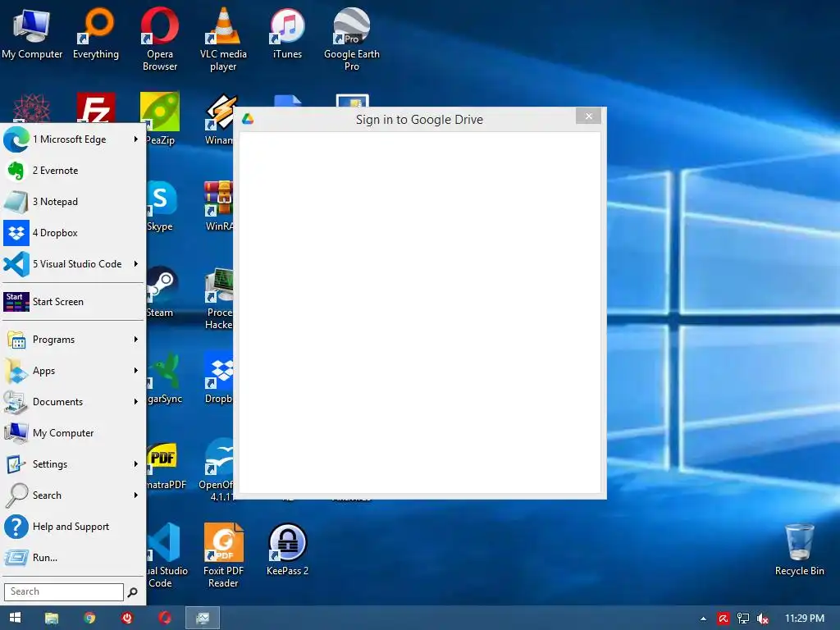The height and width of the screenshot is (630, 840).
Task: Select the FileZilla desktop icon
Action: tap(96, 107)
